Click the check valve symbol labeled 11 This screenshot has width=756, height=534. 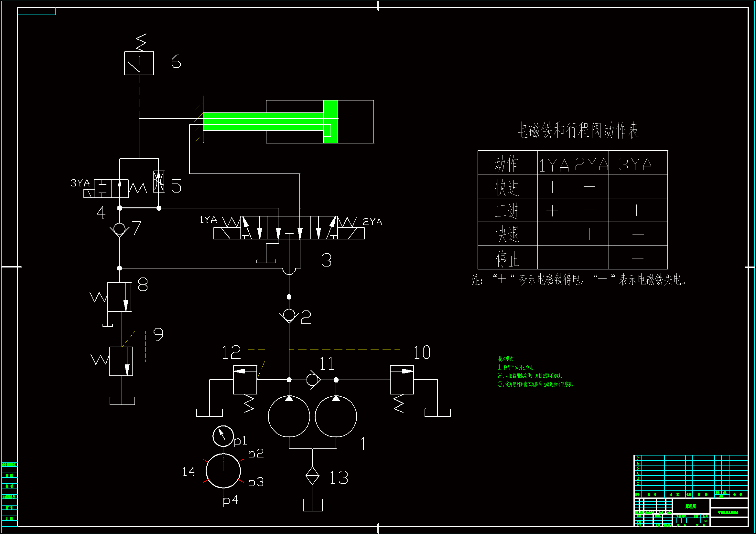coord(312,380)
